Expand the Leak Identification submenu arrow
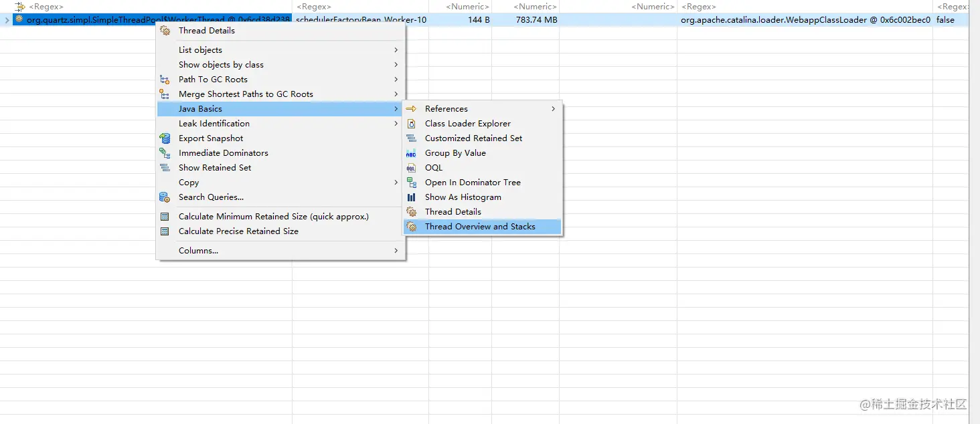980x424 pixels. pos(396,124)
